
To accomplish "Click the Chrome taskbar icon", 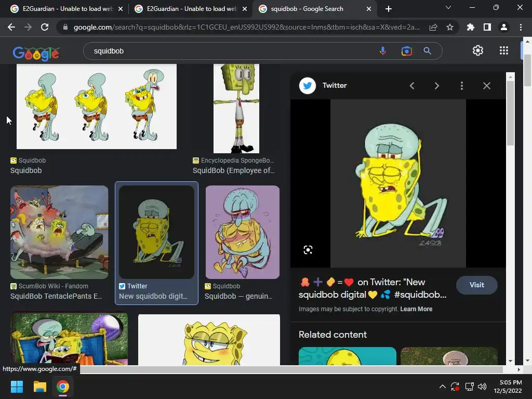I will (63, 387).
